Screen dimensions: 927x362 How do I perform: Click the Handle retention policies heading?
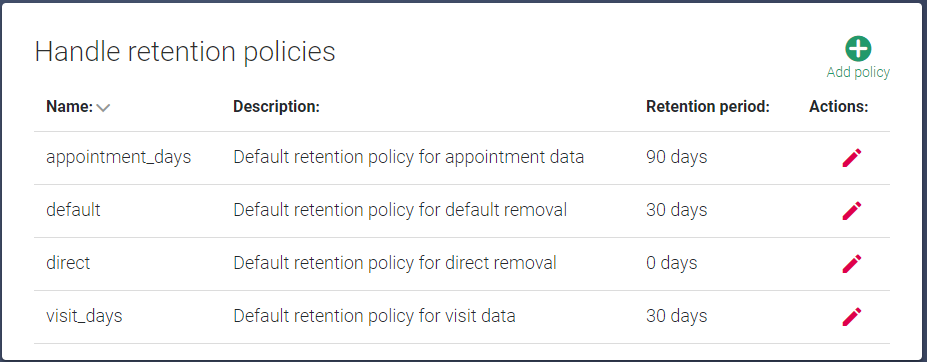[185, 51]
